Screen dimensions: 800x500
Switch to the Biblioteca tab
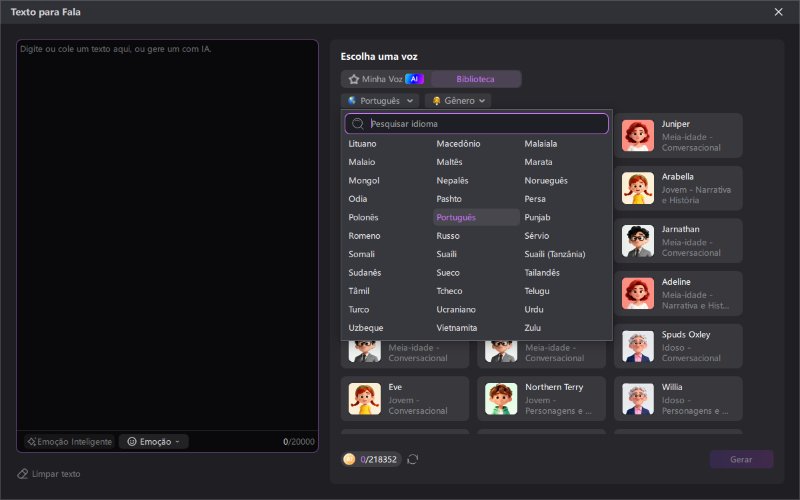[x=476, y=79]
